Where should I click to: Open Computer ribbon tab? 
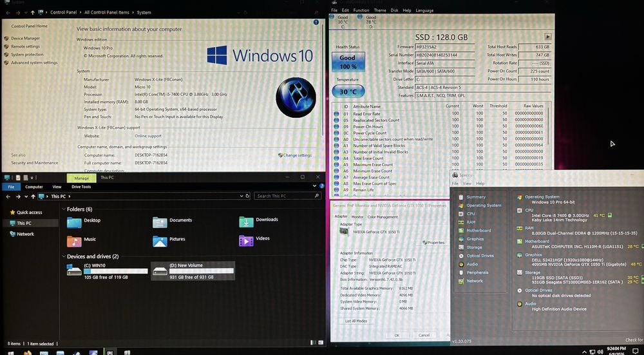(x=34, y=187)
